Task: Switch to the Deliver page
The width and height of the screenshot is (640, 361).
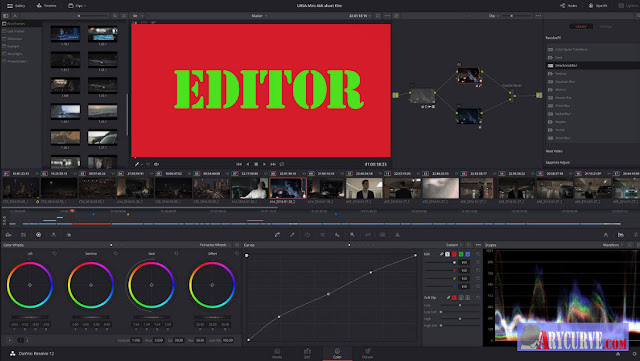Action: click(x=367, y=354)
